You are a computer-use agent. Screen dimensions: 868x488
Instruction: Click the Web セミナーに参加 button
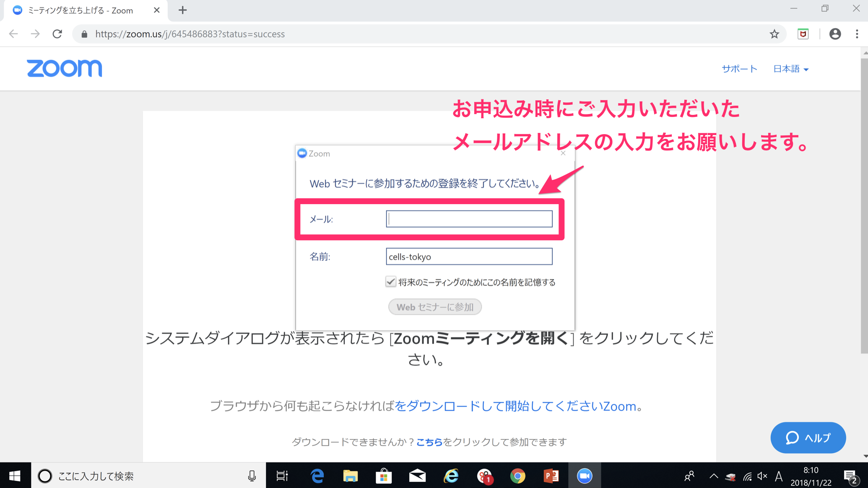tap(435, 307)
